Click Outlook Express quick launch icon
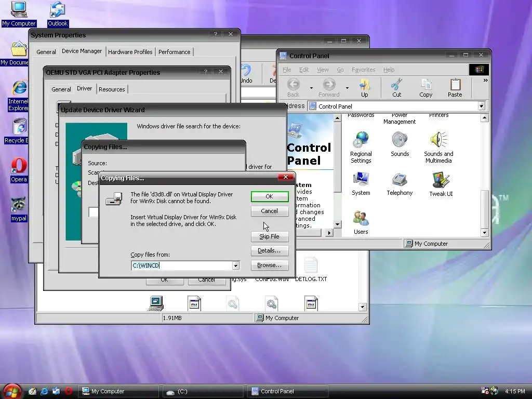This screenshot has height=399, width=532. click(x=56, y=391)
